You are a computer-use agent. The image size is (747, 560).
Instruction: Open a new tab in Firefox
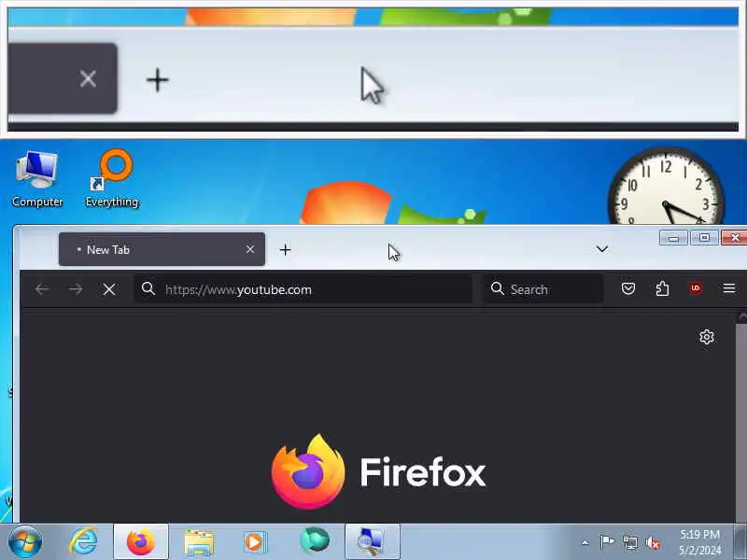[285, 249]
